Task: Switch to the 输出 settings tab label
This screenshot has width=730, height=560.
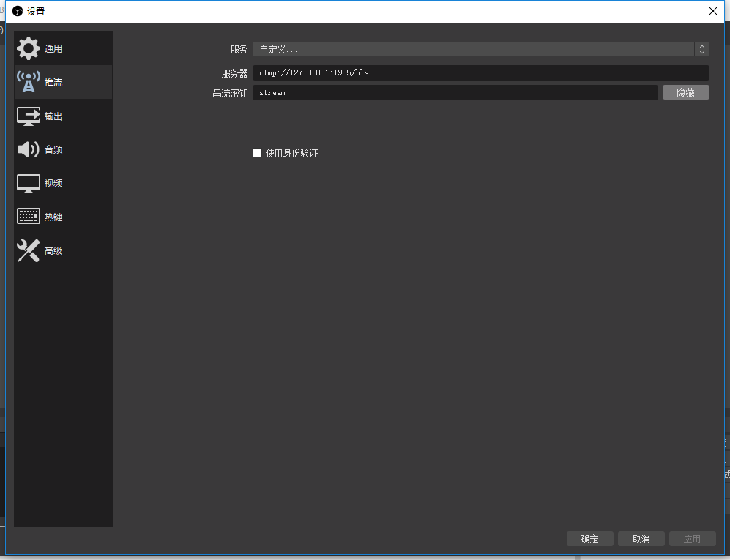Action: pos(53,116)
